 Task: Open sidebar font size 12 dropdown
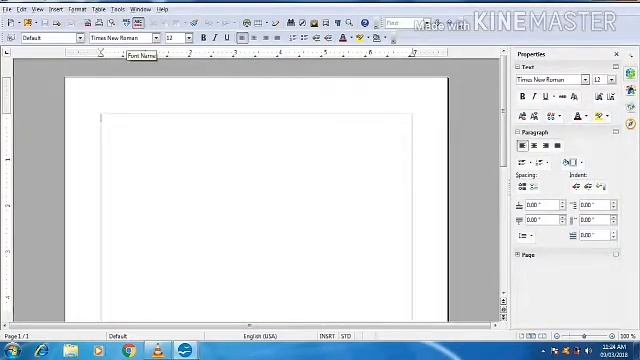pyautogui.click(x=611, y=80)
